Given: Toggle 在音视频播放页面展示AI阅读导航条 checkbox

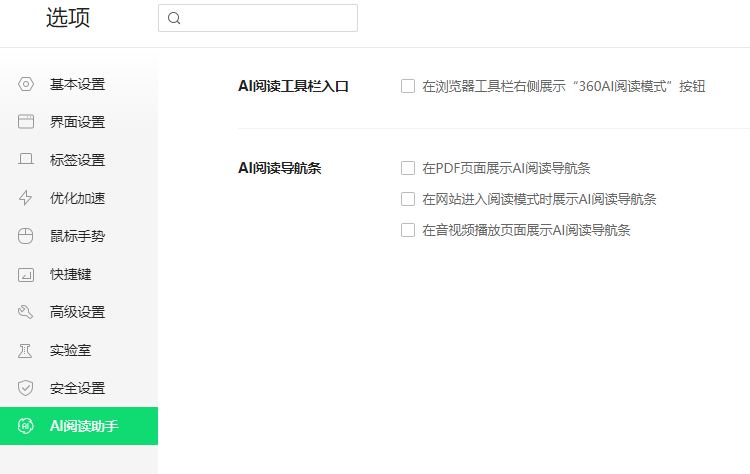Looking at the screenshot, I should click(x=408, y=230).
